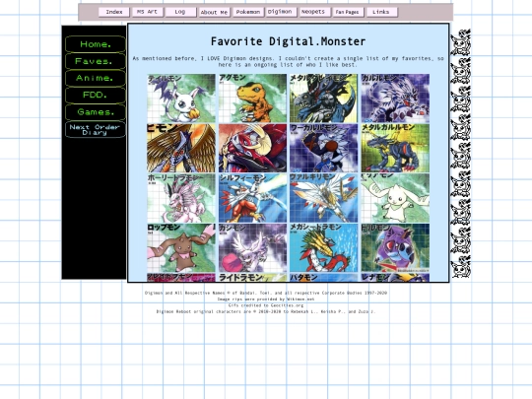Viewport: 532px width, 399px height.
Task: Open the Games sidebar item
Action: 96,112
